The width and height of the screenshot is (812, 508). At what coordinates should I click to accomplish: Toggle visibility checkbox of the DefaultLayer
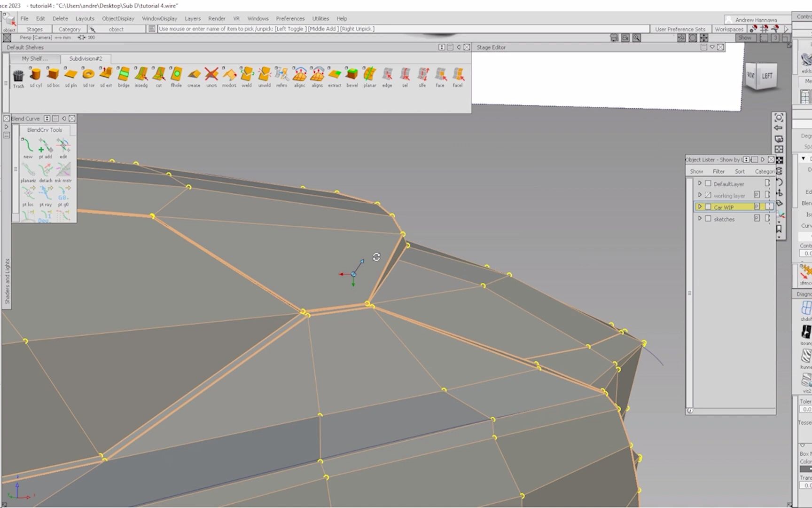708,183
